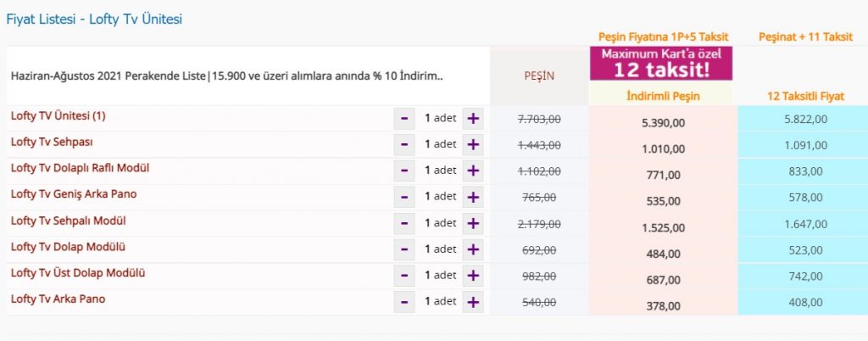The image size is (868, 341).
Task: Open the Lofty Tv Üst Dolap Modülü link
Action: (x=78, y=273)
